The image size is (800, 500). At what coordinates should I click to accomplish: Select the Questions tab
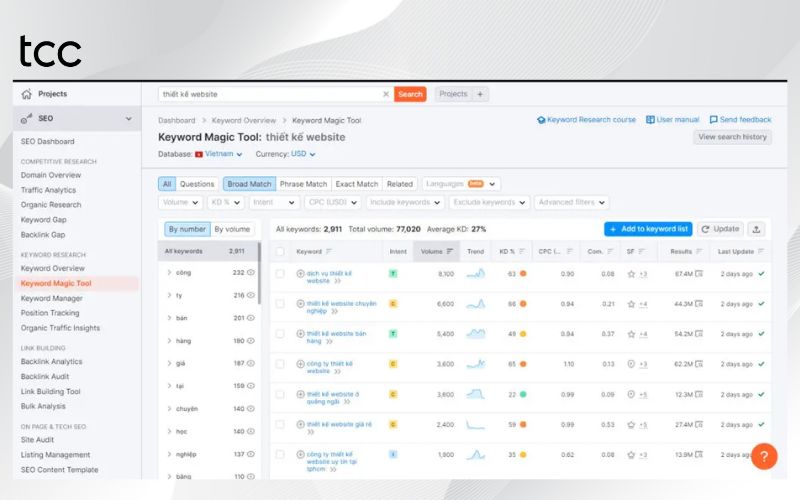coord(197,184)
